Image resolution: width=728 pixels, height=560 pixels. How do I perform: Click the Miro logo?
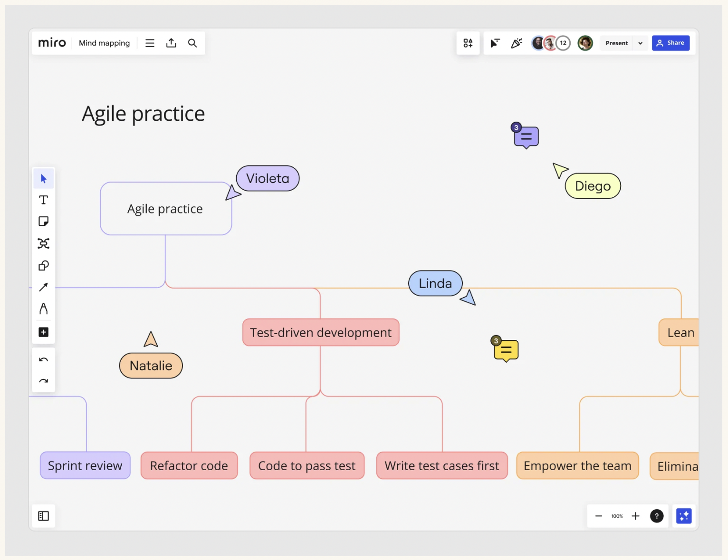point(52,43)
